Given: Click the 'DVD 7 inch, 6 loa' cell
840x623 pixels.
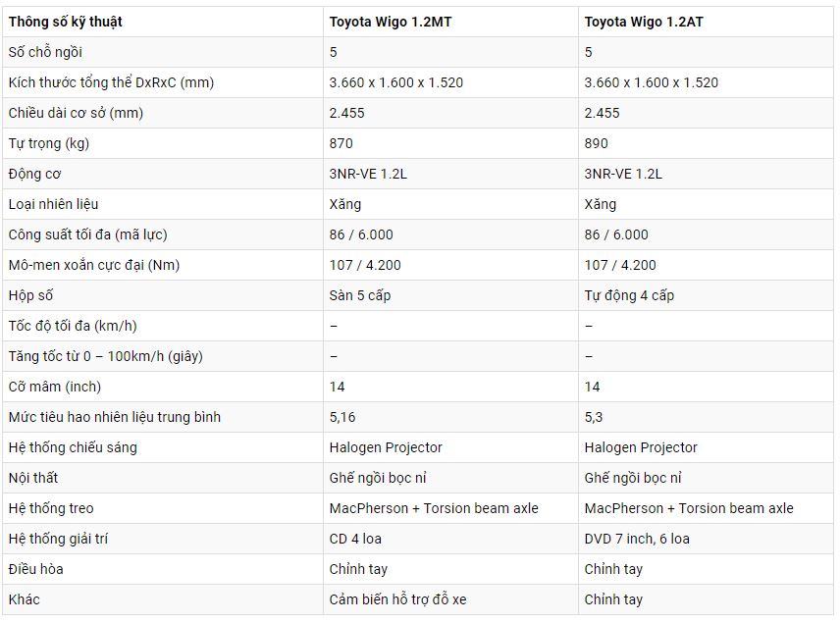Looking at the screenshot, I should coord(706,539).
